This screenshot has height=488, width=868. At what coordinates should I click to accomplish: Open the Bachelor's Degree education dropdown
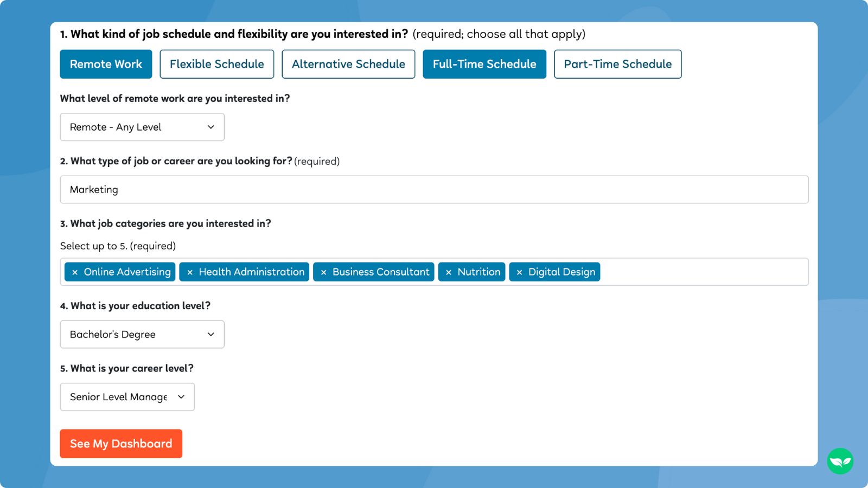(142, 334)
